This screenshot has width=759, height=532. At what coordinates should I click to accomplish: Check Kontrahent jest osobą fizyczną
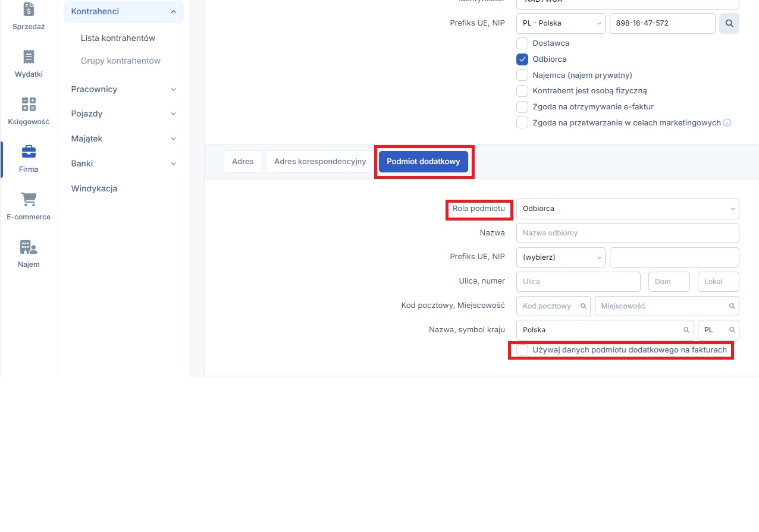click(x=522, y=91)
